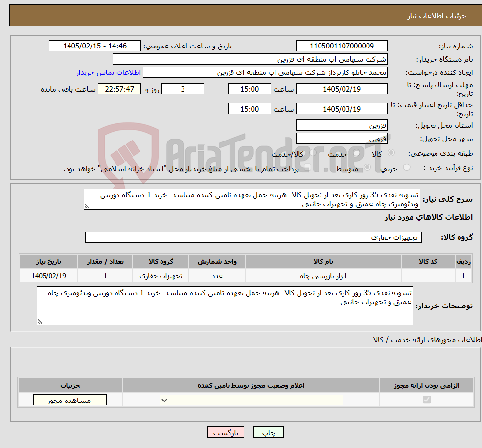Click the تجهیزات حفاری table cell
The height and width of the screenshot is (448, 482).
point(161,276)
